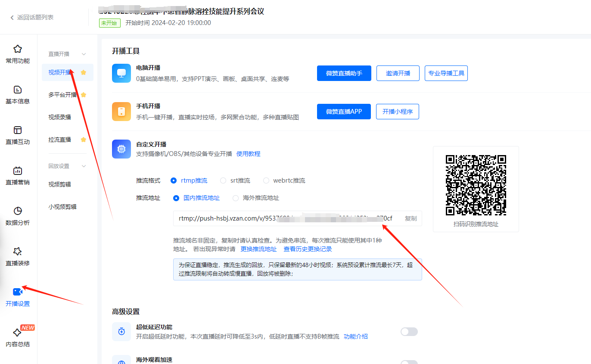Open 基本信息 sidebar icon
Viewport: 591px width, 364px height.
pos(18,90)
